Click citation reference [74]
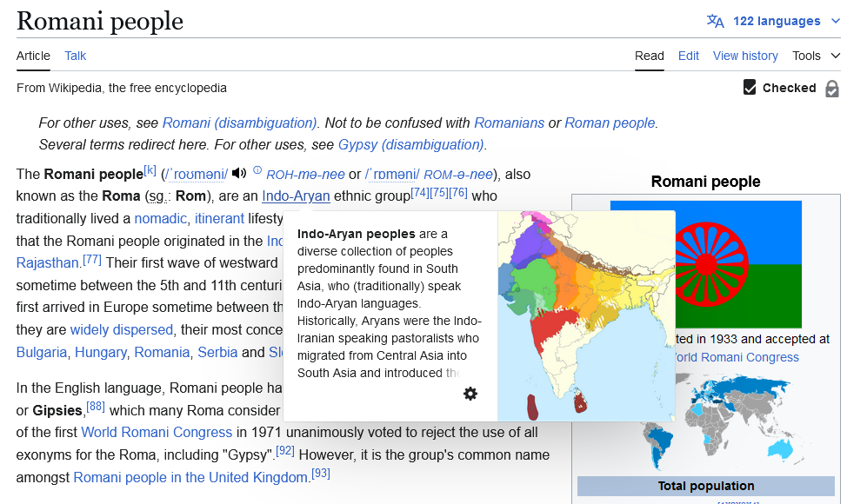 coord(420,192)
